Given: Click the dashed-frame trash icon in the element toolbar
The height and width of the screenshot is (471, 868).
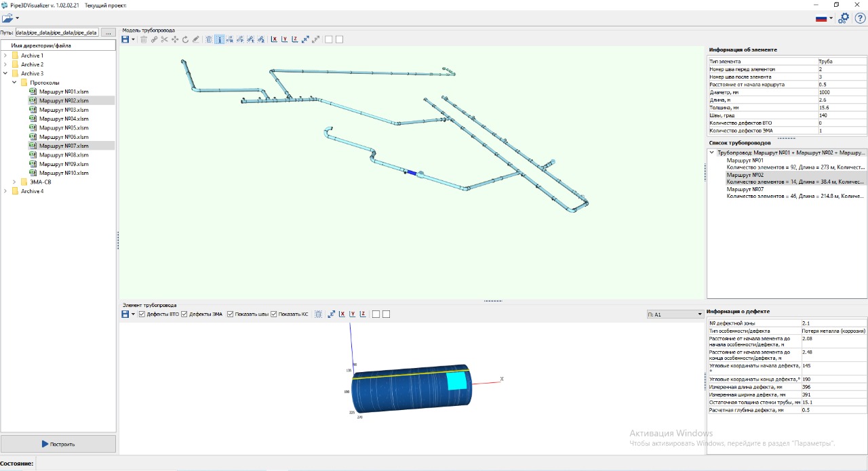Looking at the screenshot, I should (x=318, y=314).
